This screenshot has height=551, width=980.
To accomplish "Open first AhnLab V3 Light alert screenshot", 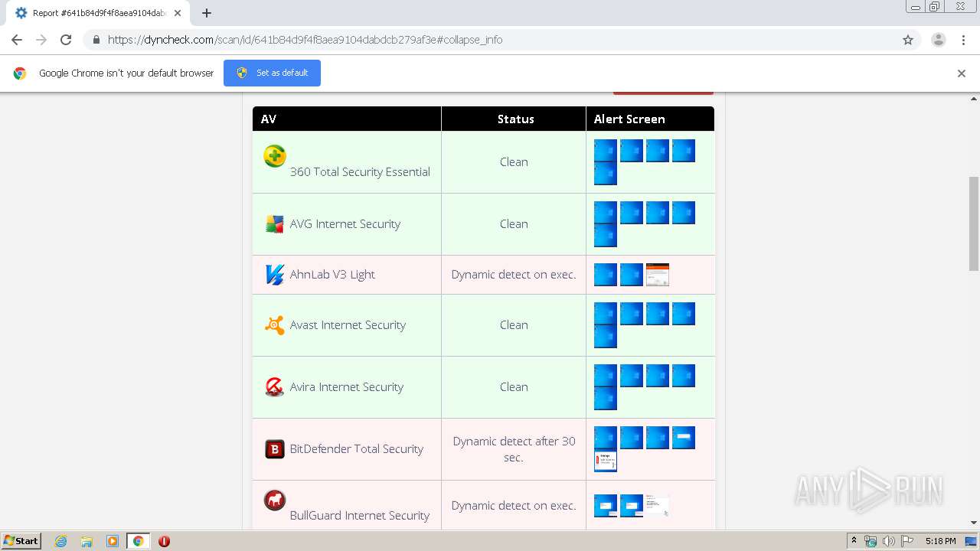I will pyautogui.click(x=605, y=275).
